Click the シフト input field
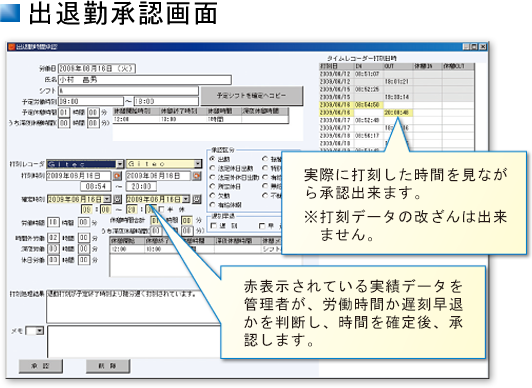532x388 pixels. [128, 91]
